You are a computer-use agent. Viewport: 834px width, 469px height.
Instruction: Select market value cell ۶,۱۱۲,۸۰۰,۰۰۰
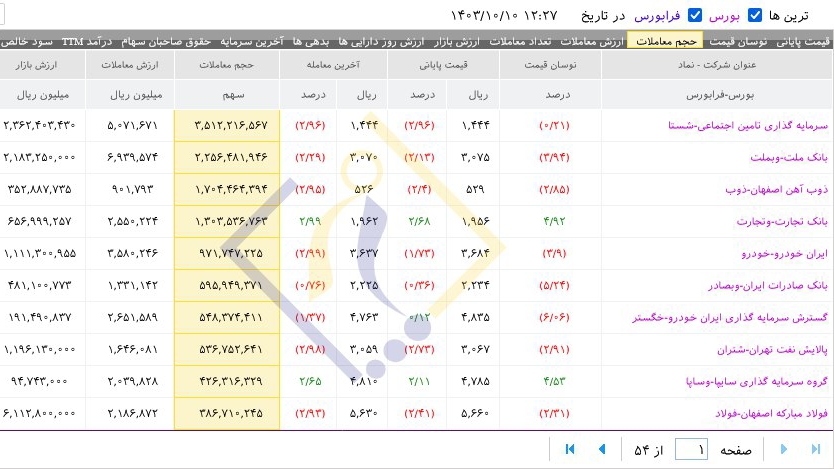tap(39, 413)
